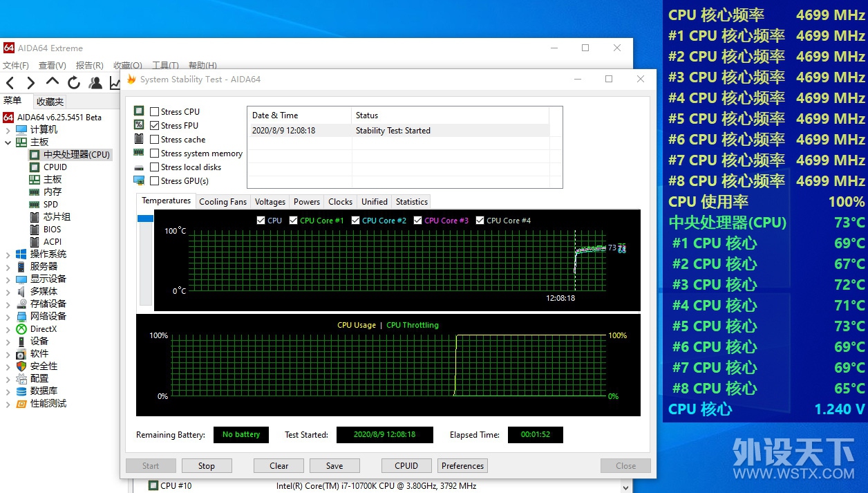Screen dimensions: 868x493
Task: Click the Test Started timestamp field
Action: click(384, 435)
